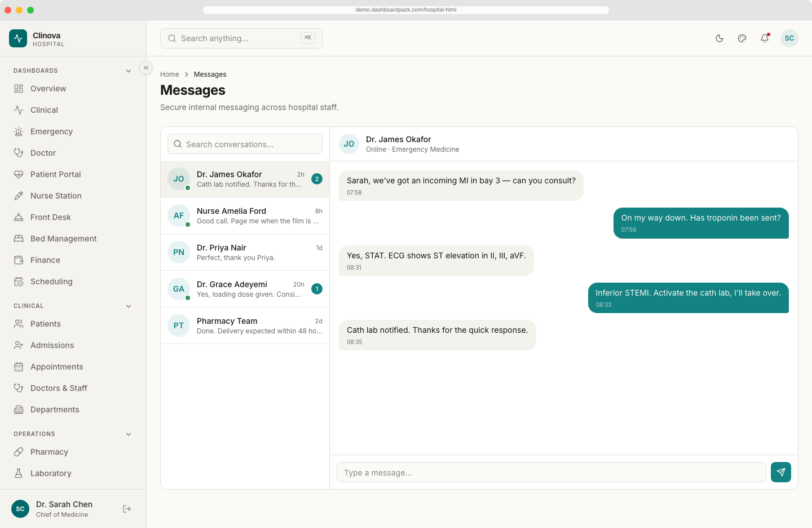Screen dimensions: 812x528
Task: Click the unread badge 2 on Okafor
Action: (317, 179)
